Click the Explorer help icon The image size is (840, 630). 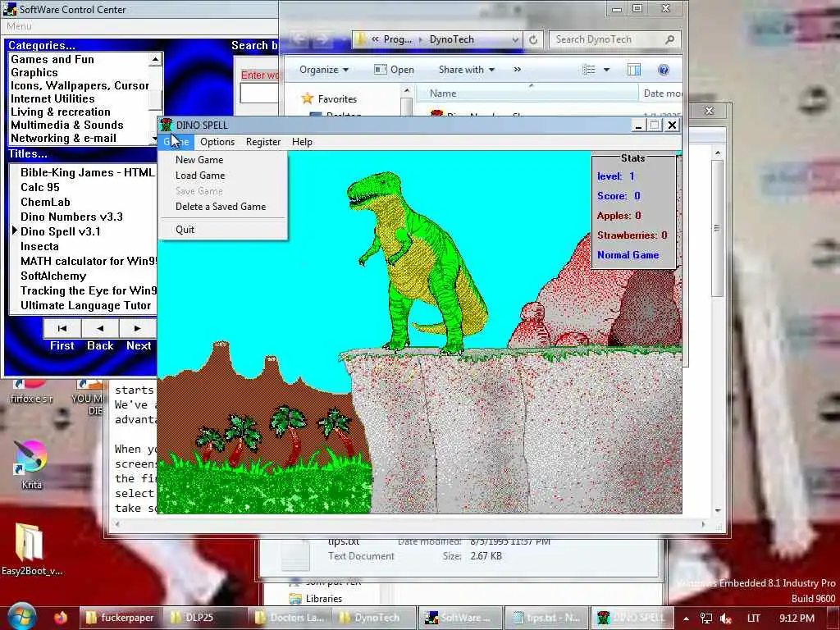tap(663, 70)
